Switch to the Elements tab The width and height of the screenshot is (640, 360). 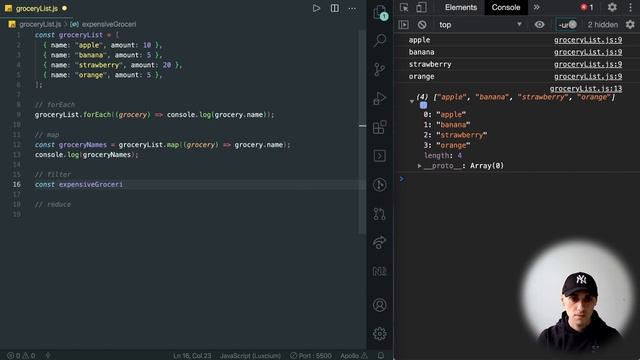point(461,7)
